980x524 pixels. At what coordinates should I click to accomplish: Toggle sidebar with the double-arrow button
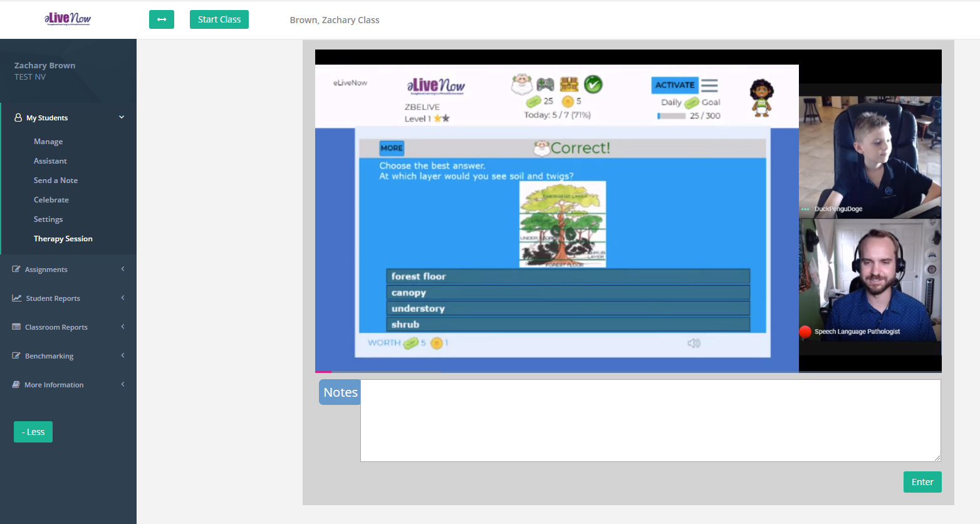click(x=162, y=19)
